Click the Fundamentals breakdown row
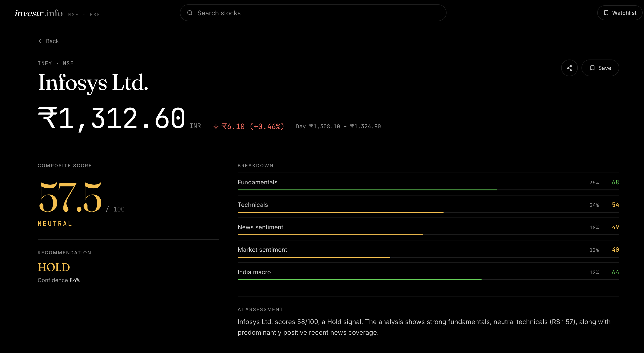 point(428,184)
